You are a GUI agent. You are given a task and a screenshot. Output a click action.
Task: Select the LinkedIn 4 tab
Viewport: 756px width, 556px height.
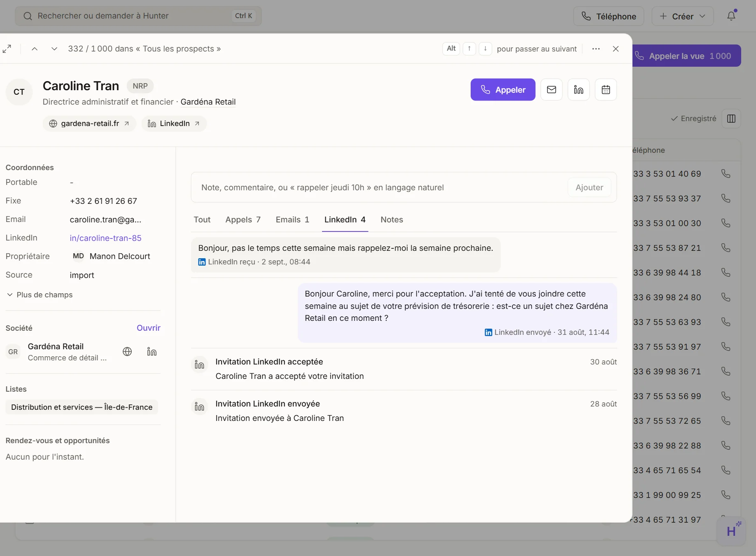345,220
